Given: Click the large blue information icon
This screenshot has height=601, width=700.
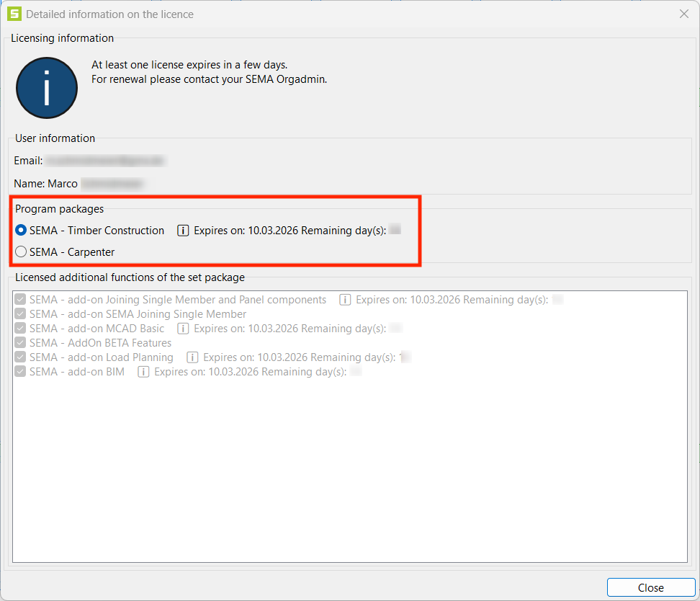Looking at the screenshot, I should point(46,88).
